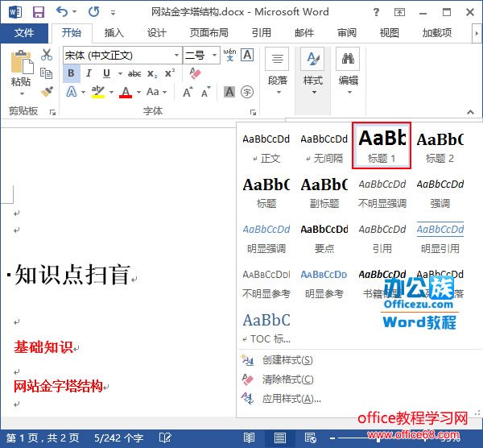Screen dimensions: 483x448
Task: Click the Character Shading icon
Action: (x=229, y=92)
